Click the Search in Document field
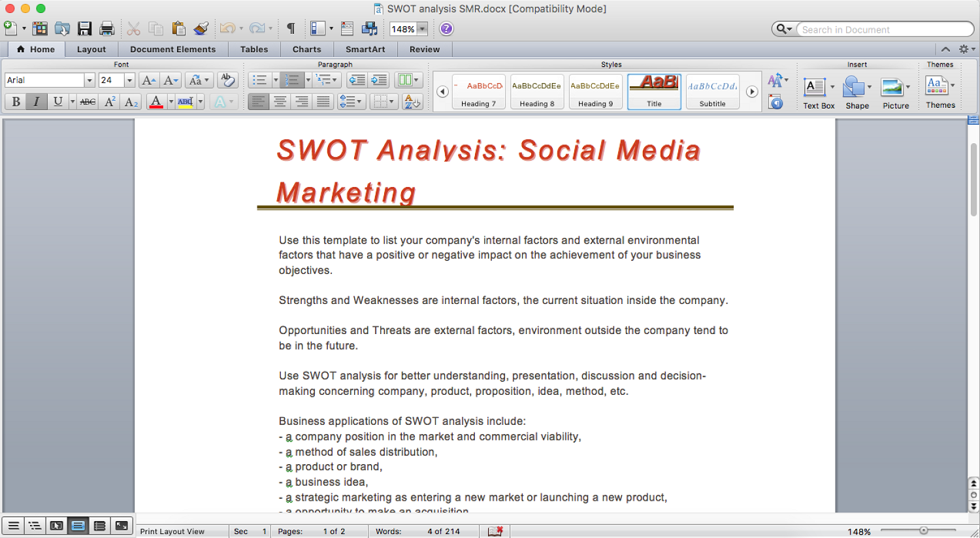The width and height of the screenshot is (980, 538). 882,29
